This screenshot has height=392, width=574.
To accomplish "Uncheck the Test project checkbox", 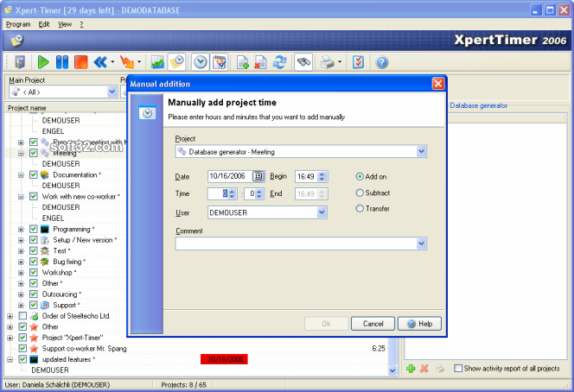I will tap(34, 251).
